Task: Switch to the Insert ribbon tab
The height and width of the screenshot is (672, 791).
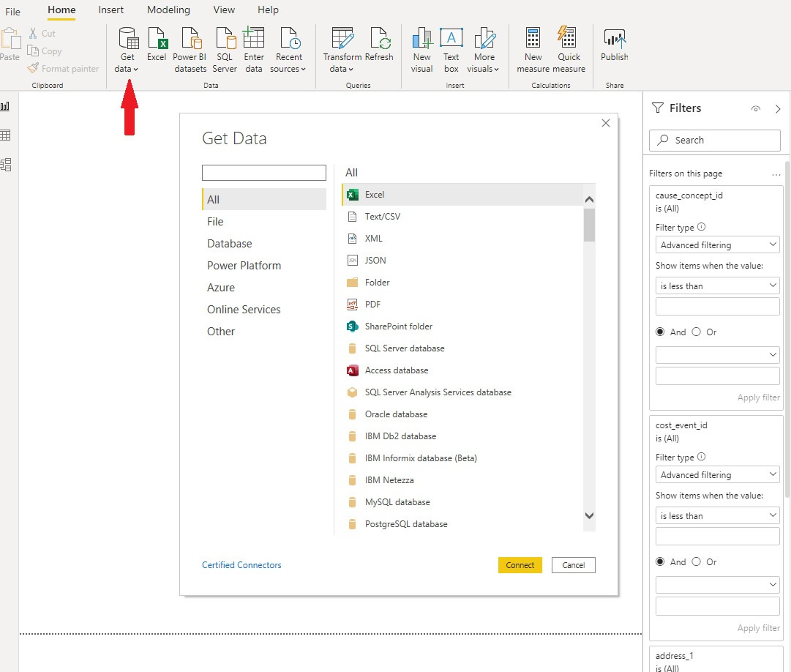Action: (111, 10)
